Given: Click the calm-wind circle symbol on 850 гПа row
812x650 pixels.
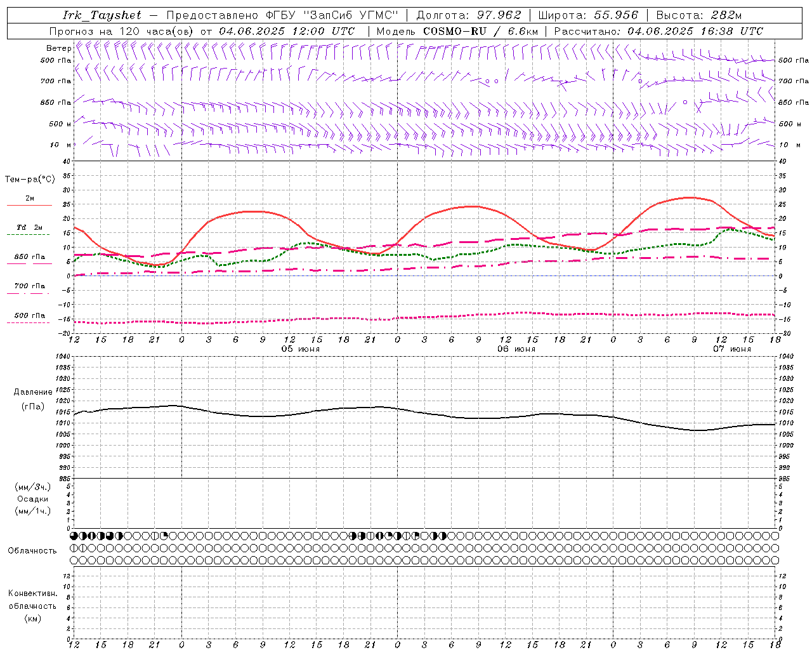Looking at the screenshot, I should click(x=685, y=102).
